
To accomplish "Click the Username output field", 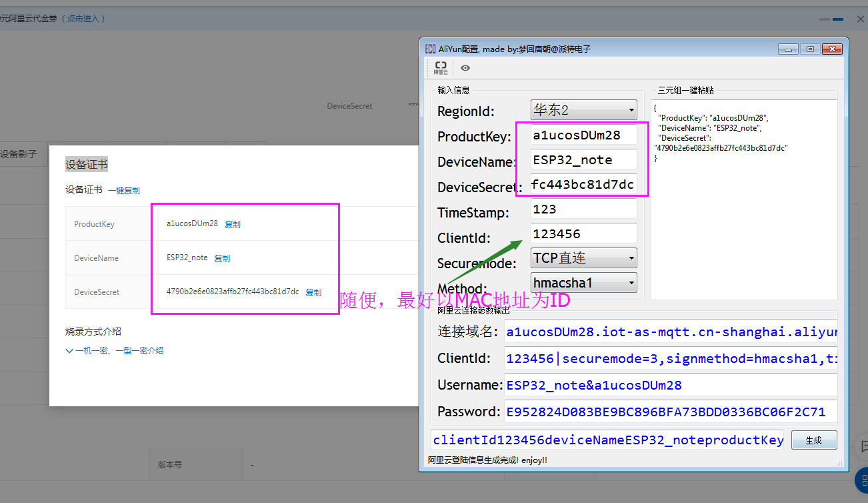I will pyautogui.click(x=671, y=385).
